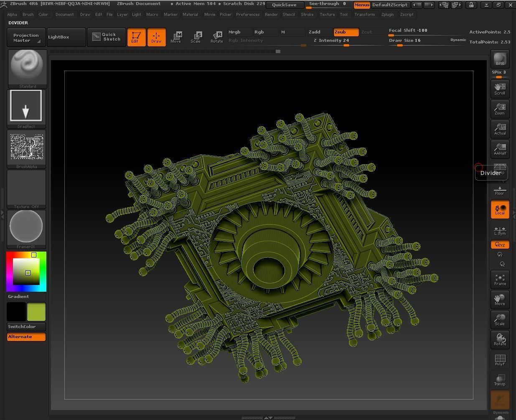Image resolution: width=516 pixels, height=420 pixels.
Task: Open LightBox browser
Action: tap(66, 37)
